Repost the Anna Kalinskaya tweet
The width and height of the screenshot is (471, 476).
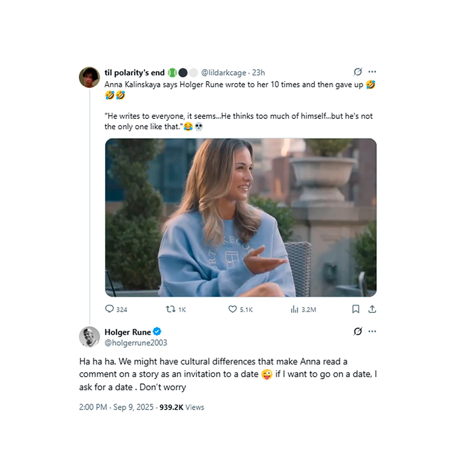coord(170,309)
